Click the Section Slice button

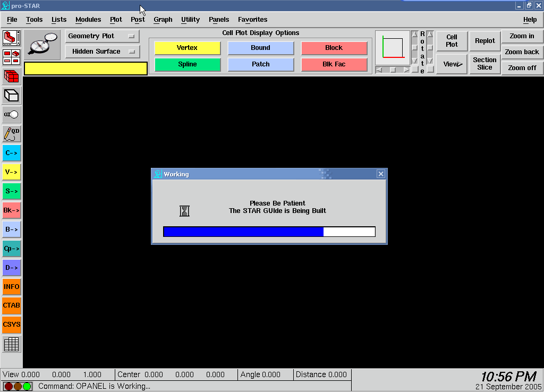coord(484,64)
